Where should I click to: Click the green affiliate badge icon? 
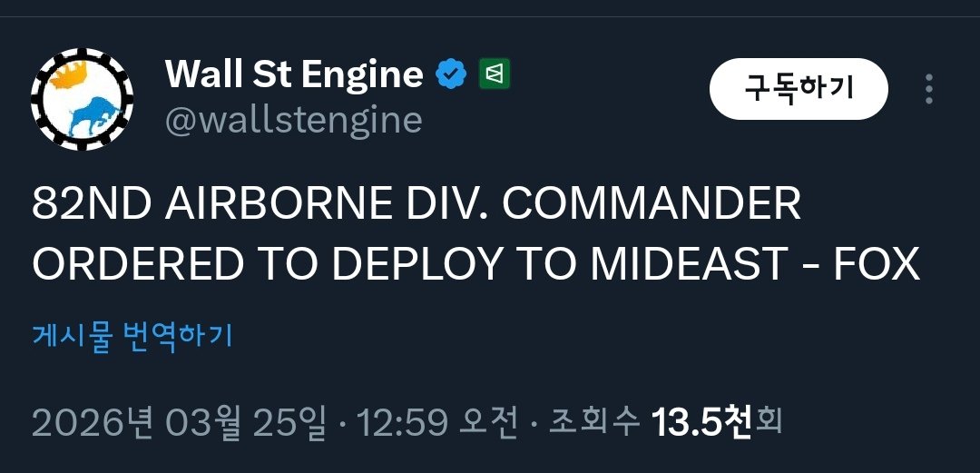click(x=495, y=74)
